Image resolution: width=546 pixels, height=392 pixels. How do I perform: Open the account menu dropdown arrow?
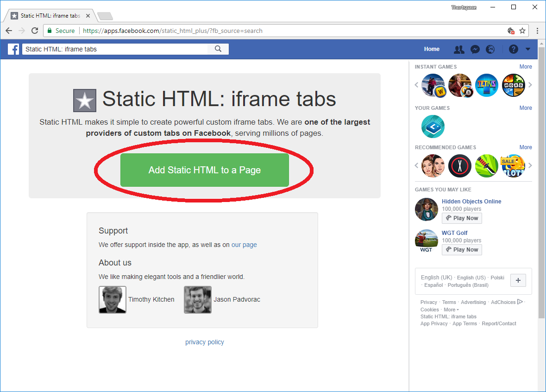pos(528,49)
